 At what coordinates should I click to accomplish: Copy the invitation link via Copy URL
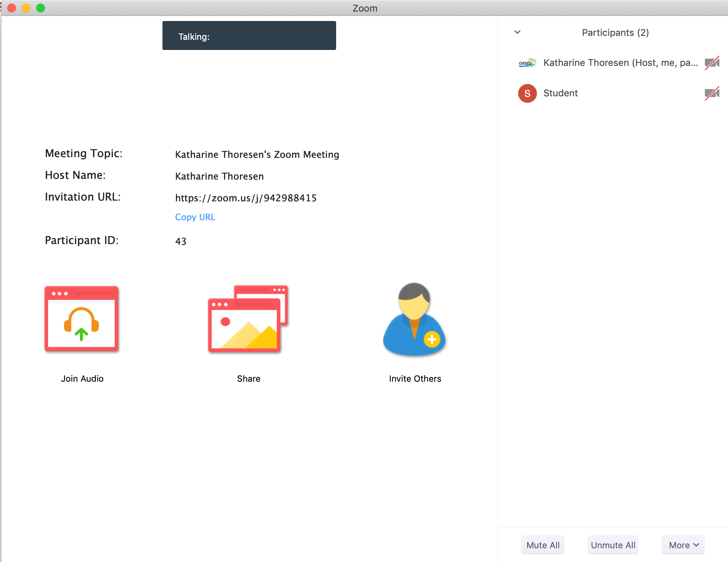[195, 217]
